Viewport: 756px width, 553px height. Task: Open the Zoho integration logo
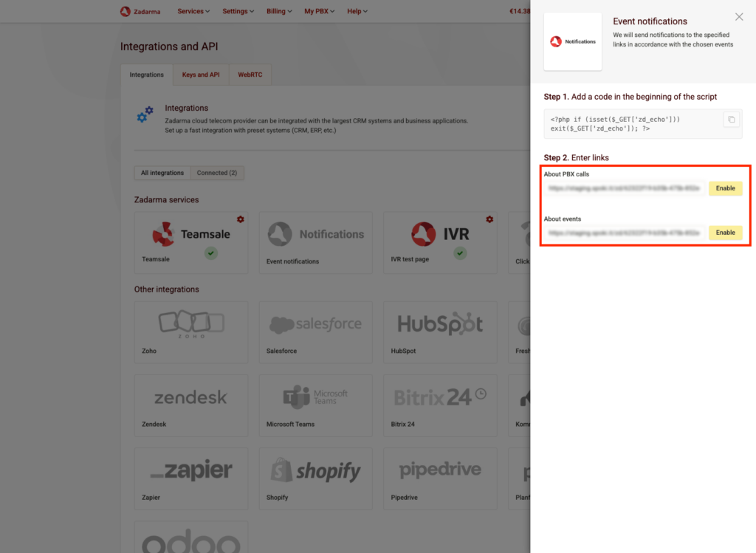click(x=191, y=323)
